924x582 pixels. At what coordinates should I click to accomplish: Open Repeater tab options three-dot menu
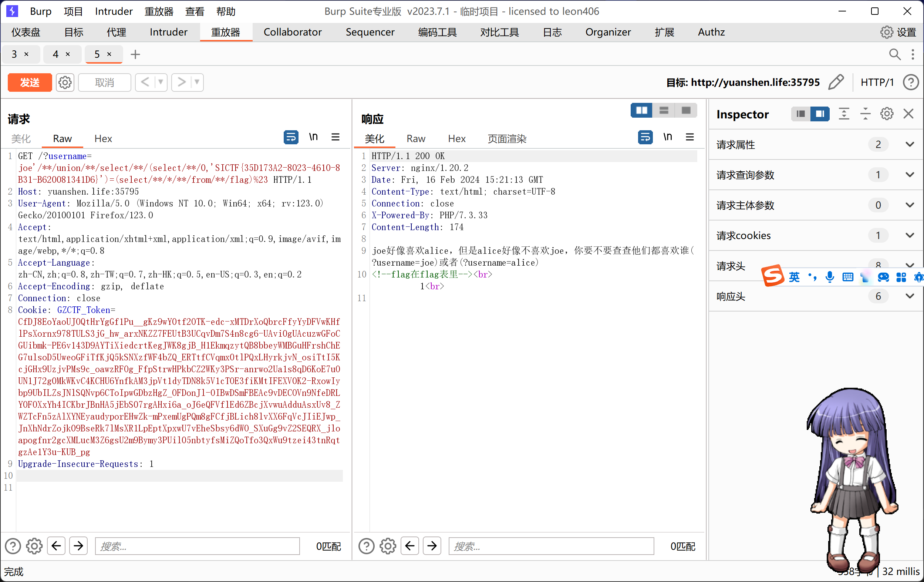tap(913, 54)
